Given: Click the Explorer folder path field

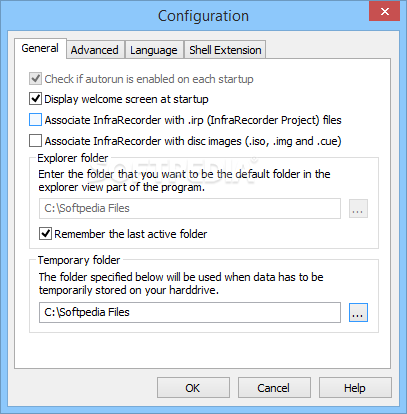Looking at the screenshot, I should 190,208.
